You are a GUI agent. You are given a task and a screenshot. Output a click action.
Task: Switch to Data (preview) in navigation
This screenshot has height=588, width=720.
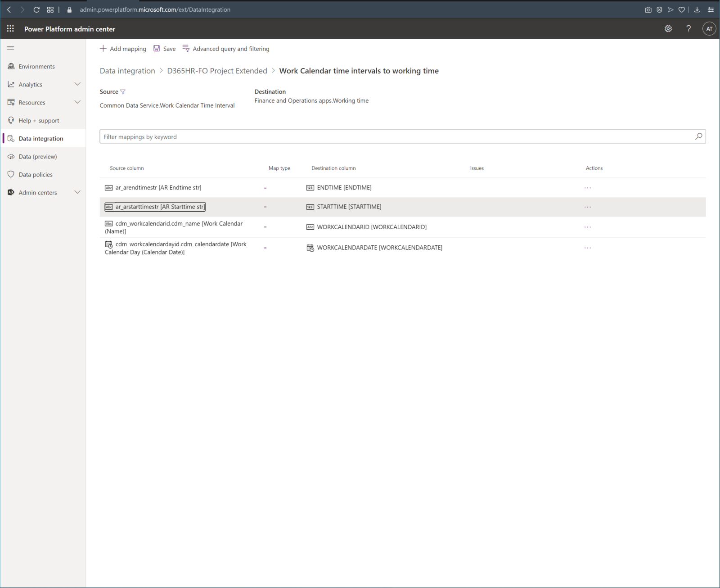pyautogui.click(x=37, y=156)
